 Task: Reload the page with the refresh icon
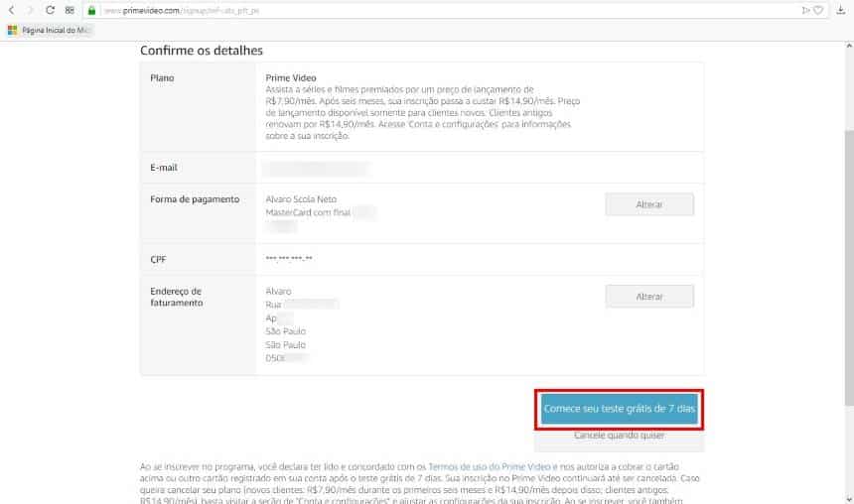pyautogui.click(x=50, y=10)
